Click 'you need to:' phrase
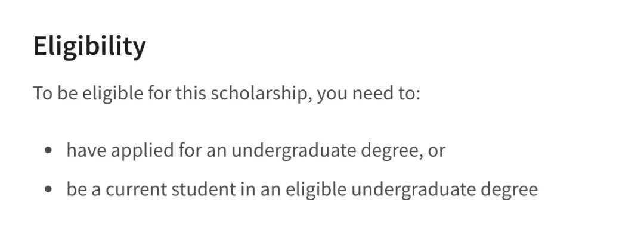Viewport: 644px width, 227px height. pyautogui.click(x=369, y=94)
